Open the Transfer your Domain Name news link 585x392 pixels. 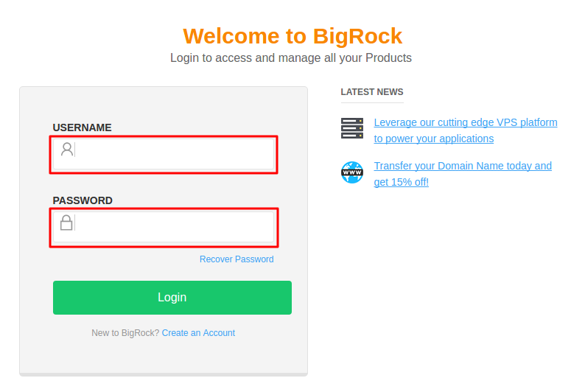(463, 174)
